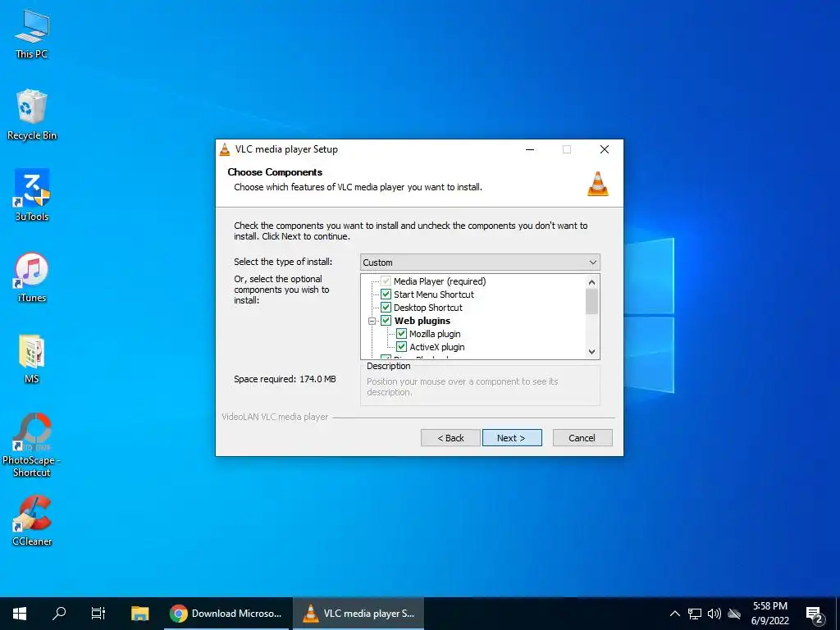
Task: Open the volume tray icon
Action: (x=714, y=614)
